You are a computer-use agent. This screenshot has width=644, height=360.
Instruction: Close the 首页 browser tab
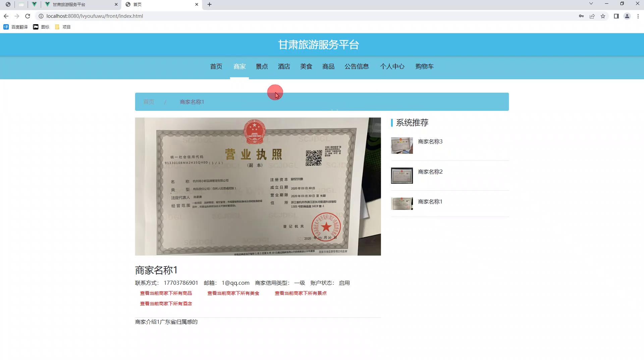tap(197, 4)
